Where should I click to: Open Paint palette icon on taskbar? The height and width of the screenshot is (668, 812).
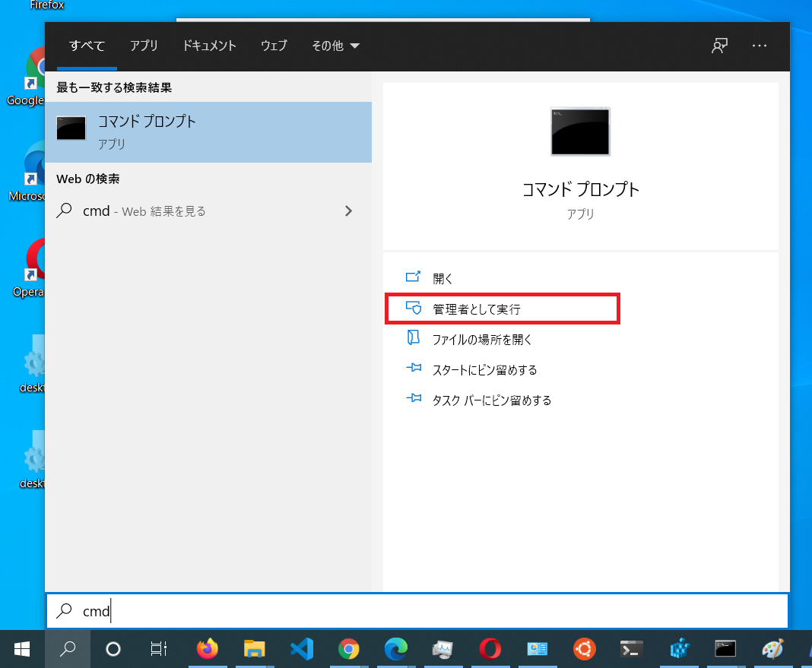coord(772,649)
